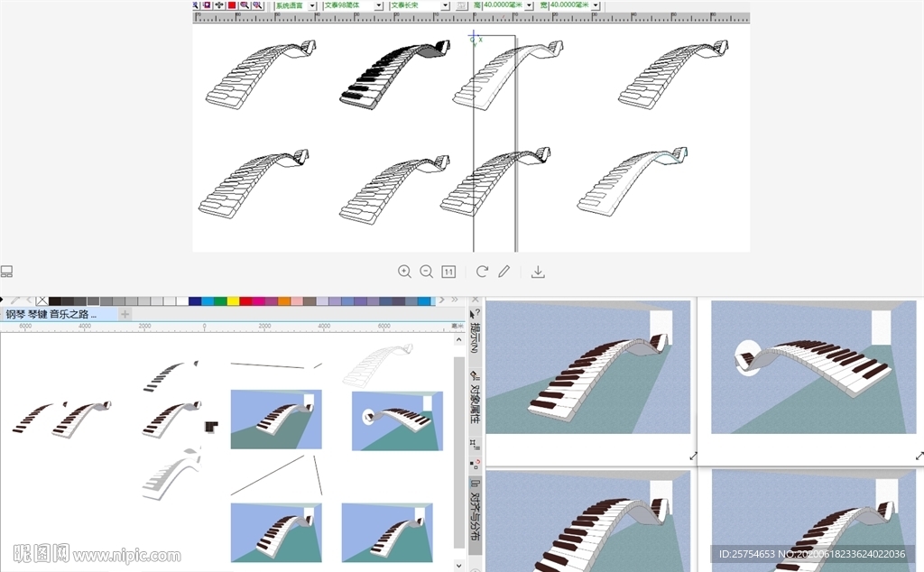Click the red square icon in top toolbar
Viewport: 924px width, 572px height.
click(x=232, y=5)
